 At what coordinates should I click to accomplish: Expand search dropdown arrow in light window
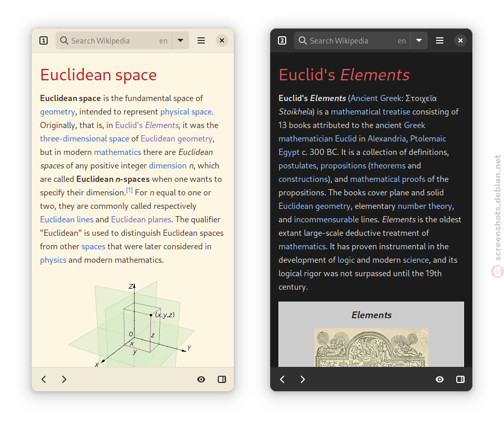180,40
